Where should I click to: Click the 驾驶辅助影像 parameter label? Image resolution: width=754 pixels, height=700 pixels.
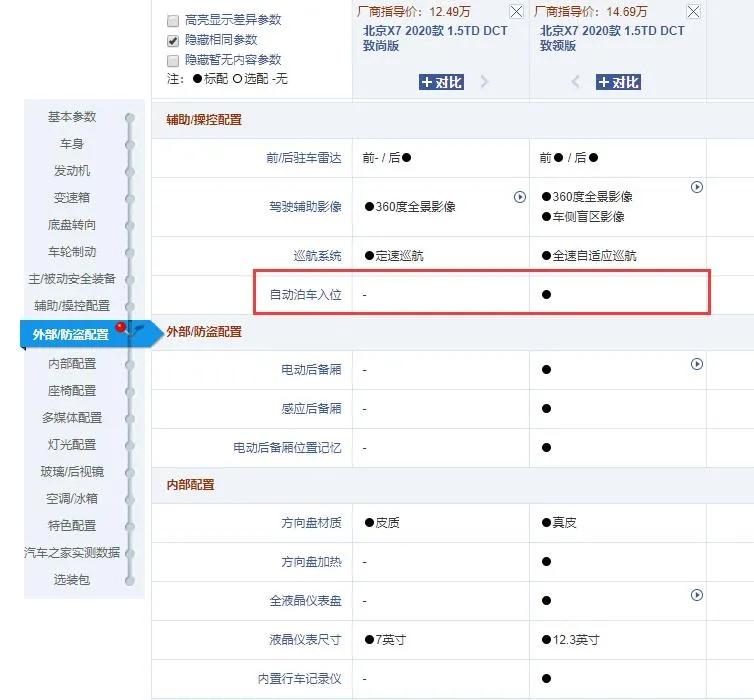(x=305, y=207)
